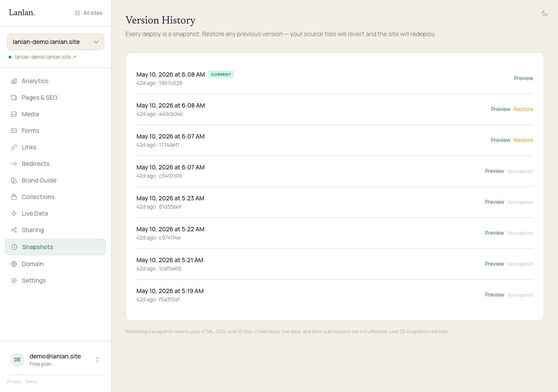Click the No snapshot label for f5a3f0af
This screenshot has width=558, height=392.
point(520,295)
